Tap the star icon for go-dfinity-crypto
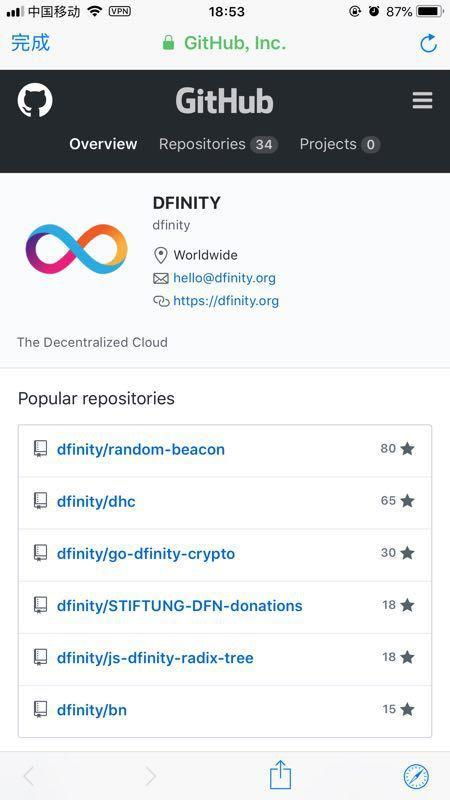This screenshot has height=800, width=450. [407, 553]
